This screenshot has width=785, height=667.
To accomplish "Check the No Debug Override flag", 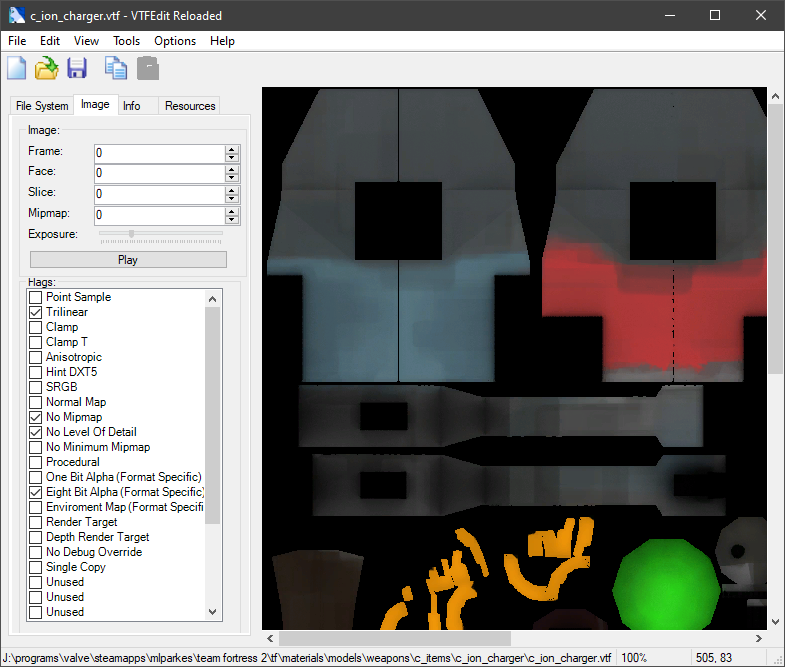I will [36, 552].
